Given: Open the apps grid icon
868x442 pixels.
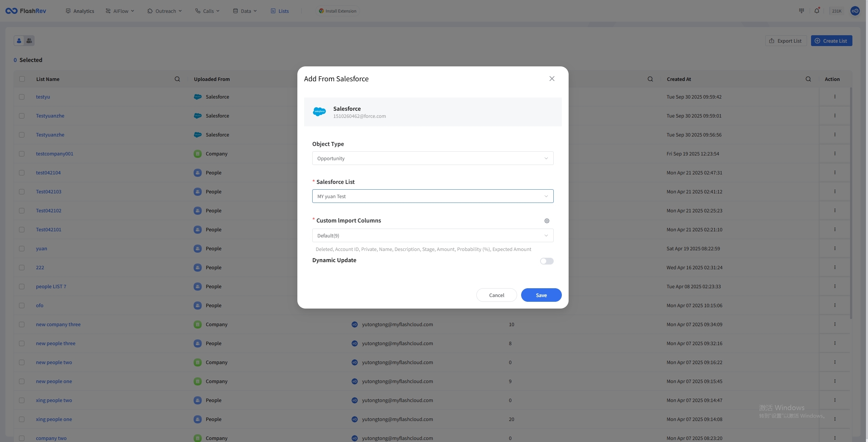Looking at the screenshot, I should point(801,11).
